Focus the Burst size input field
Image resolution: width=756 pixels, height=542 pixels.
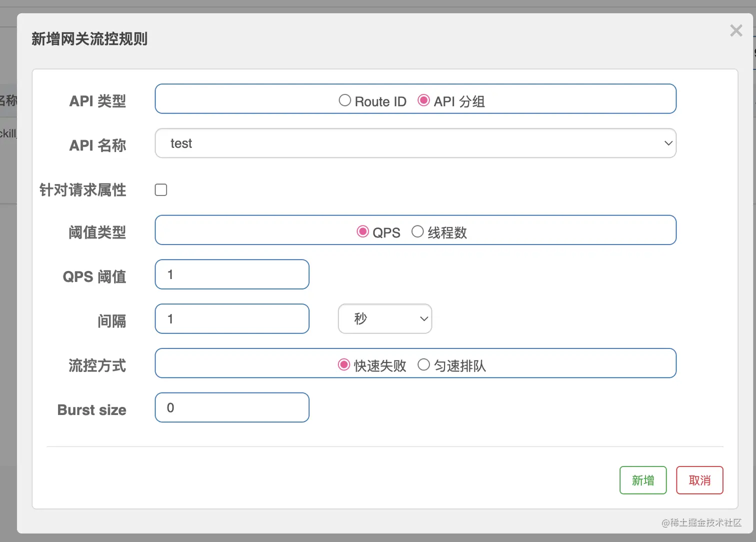coord(232,407)
